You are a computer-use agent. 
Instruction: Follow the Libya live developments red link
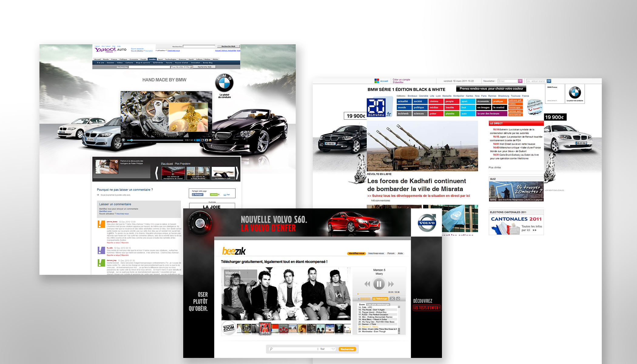coord(419,196)
